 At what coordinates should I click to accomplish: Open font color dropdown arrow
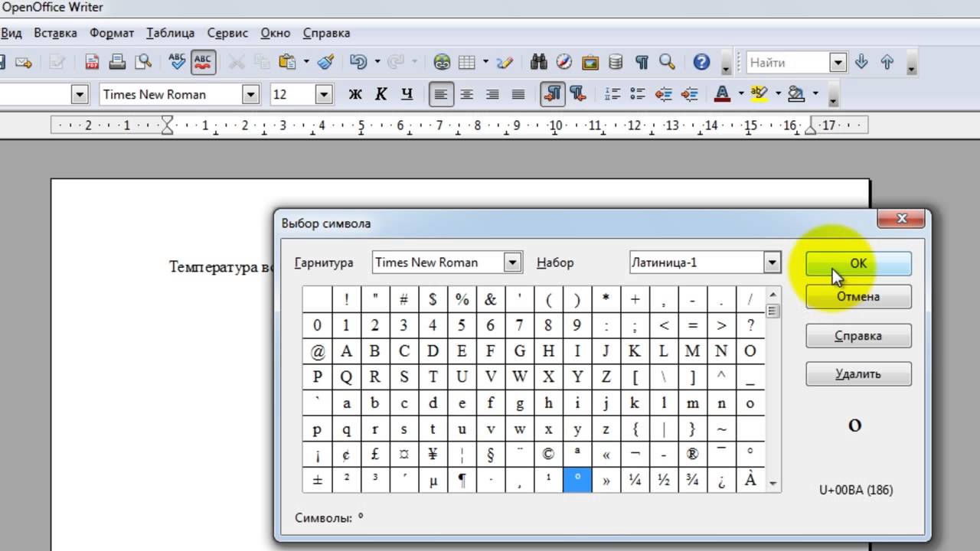741,94
